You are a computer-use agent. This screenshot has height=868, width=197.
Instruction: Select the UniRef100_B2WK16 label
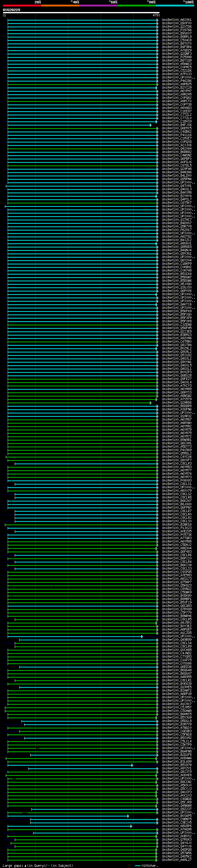coord(176,525)
